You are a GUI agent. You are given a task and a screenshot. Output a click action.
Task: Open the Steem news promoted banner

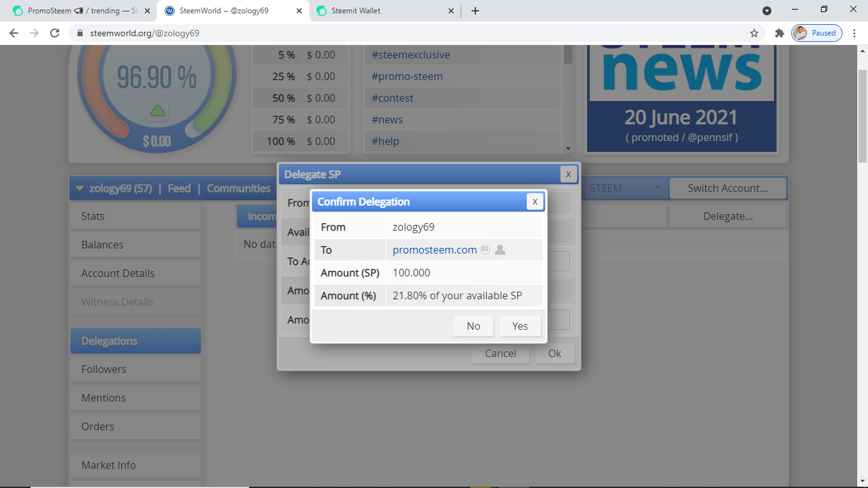point(682,98)
